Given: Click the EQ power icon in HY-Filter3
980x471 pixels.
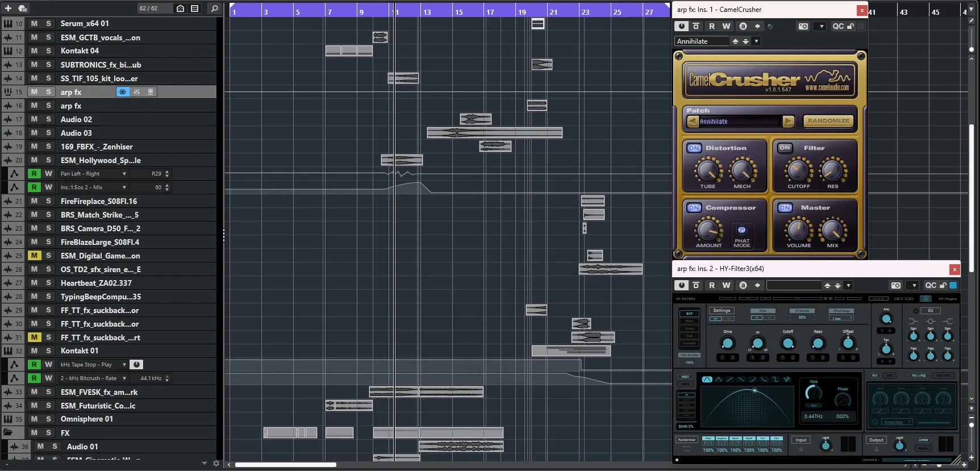Looking at the screenshot, I should pos(915,311).
